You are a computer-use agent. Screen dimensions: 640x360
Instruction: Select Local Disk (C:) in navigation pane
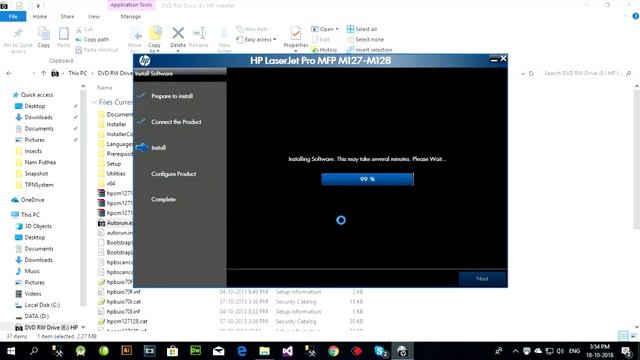pyautogui.click(x=42, y=305)
